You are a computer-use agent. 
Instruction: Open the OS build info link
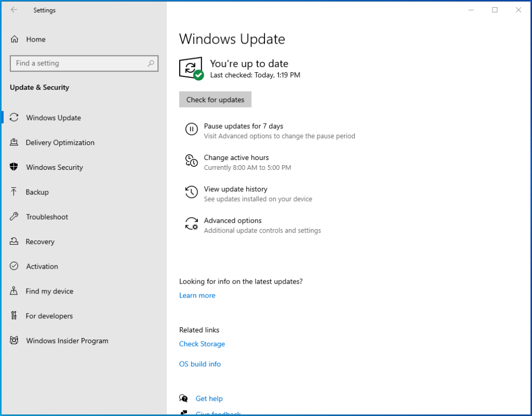[x=199, y=364]
